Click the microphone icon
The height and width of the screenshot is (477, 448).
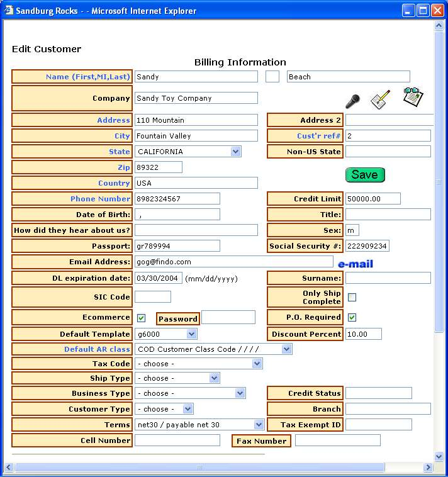tap(352, 101)
